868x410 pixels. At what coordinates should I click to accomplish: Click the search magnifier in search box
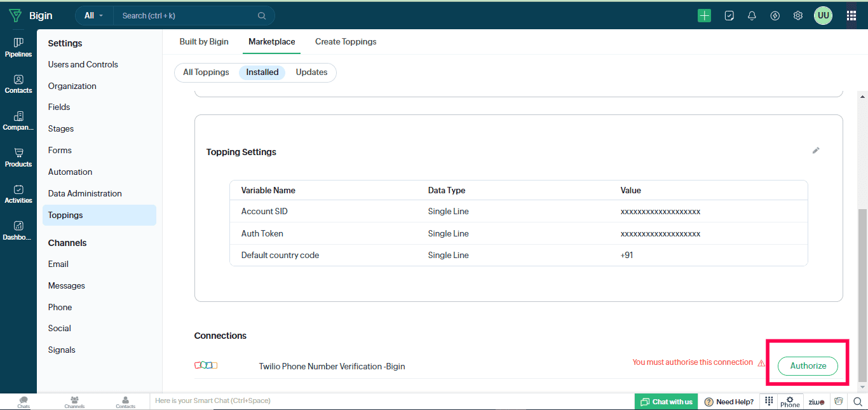262,16
